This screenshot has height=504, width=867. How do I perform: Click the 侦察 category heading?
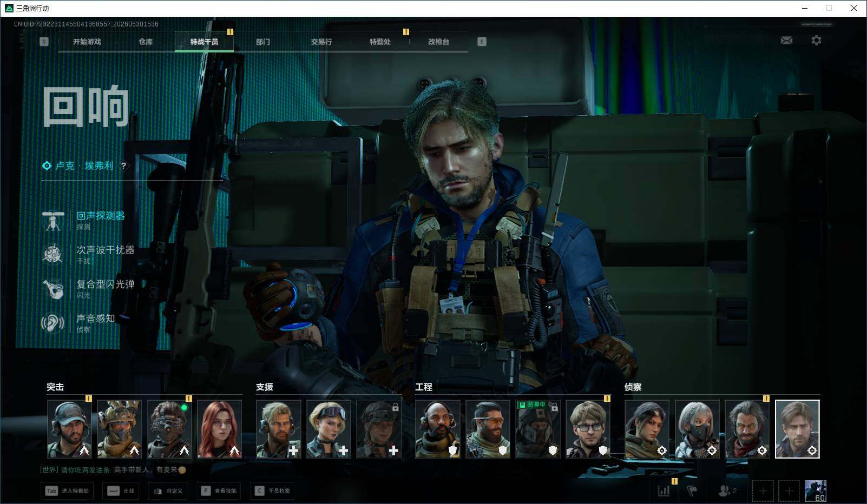[633, 387]
